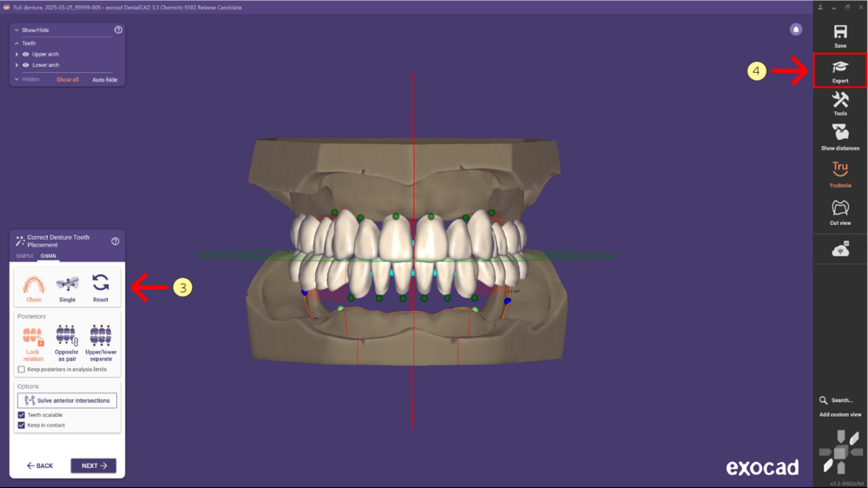Collapse the Show/Hide panel
Image resolution: width=868 pixels, height=488 pixels.
16,30
